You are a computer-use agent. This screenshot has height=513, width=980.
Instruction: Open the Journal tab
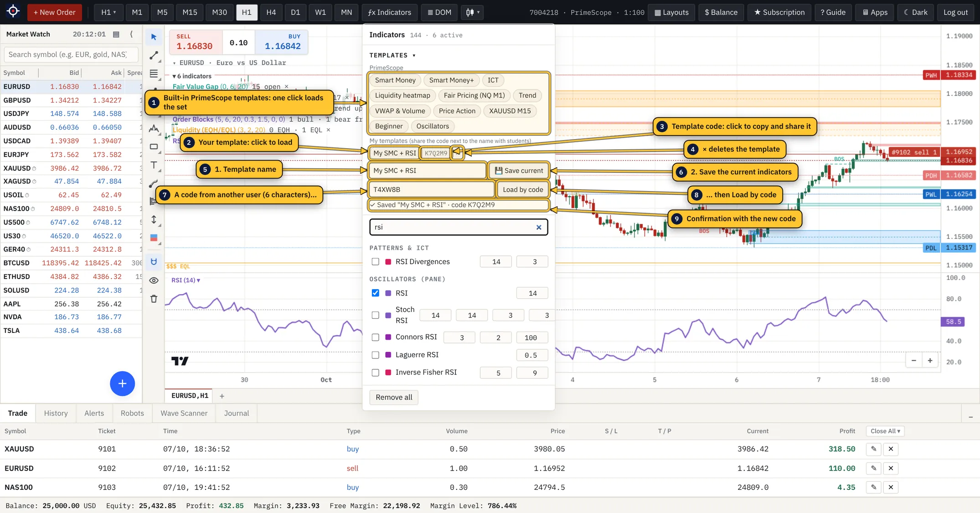(x=237, y=413)
